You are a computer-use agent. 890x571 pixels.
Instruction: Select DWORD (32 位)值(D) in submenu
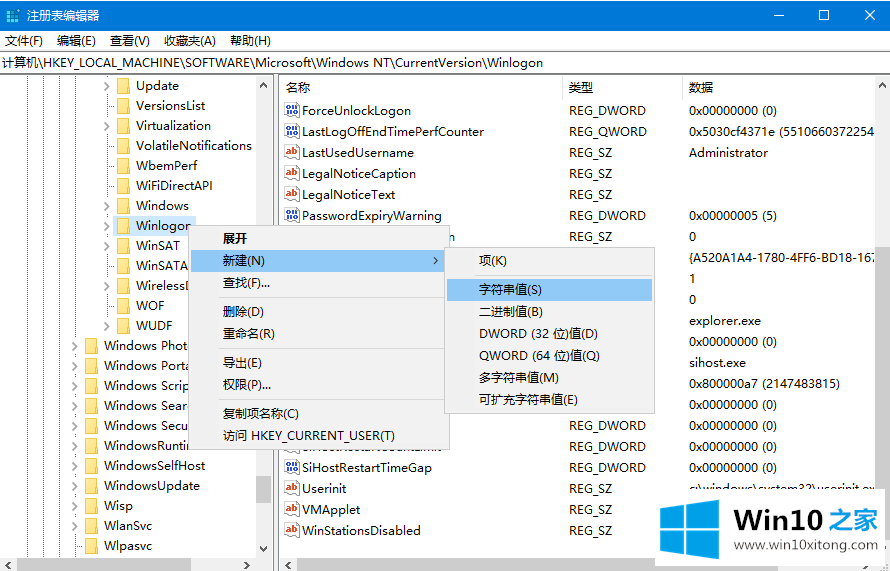click(x=538, y=334)
